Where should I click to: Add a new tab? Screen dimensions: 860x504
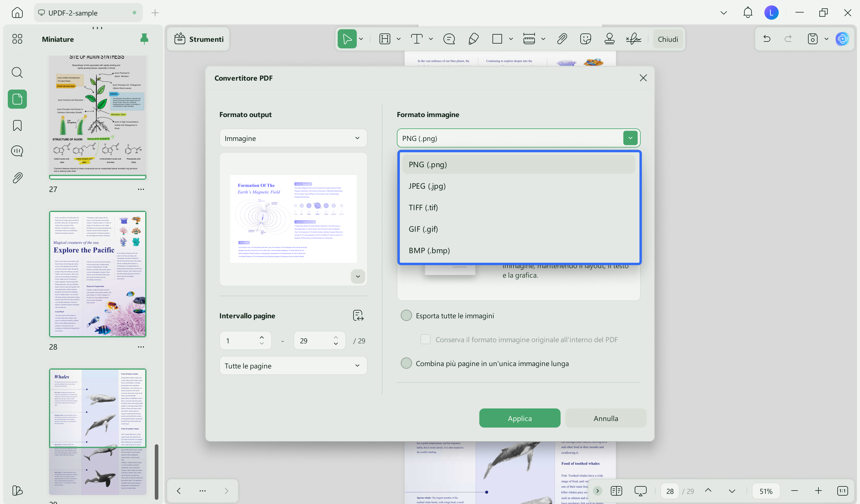tap(155, 13)
